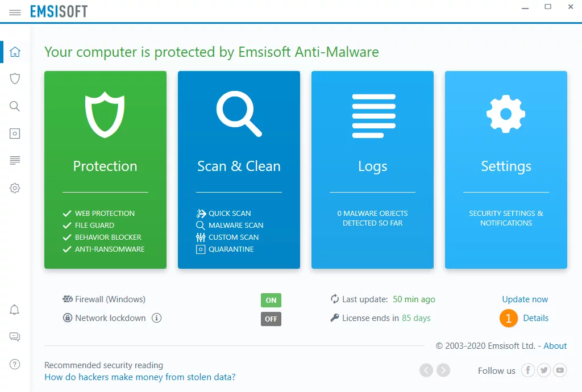582x392 pixels.
Task: Open the hamburger menu next to the Emsisoft logo
Action: click(15, 12)
